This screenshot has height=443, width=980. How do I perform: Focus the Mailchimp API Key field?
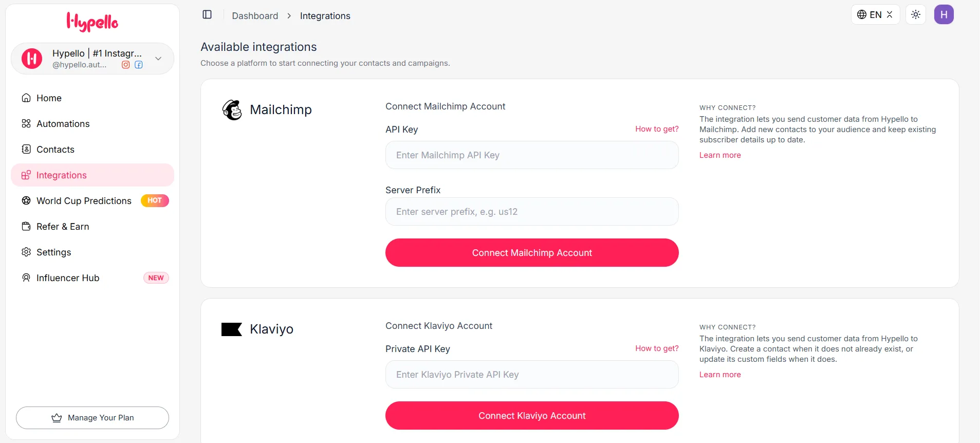coord(532,155)
